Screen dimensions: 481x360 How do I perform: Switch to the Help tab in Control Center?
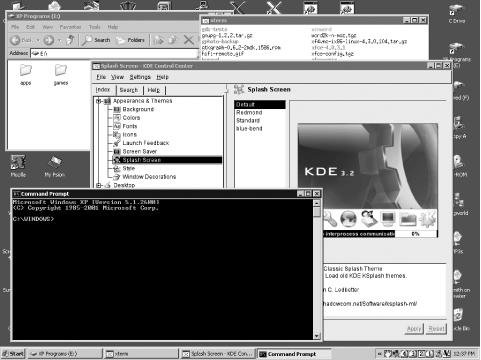click(154, 90)
